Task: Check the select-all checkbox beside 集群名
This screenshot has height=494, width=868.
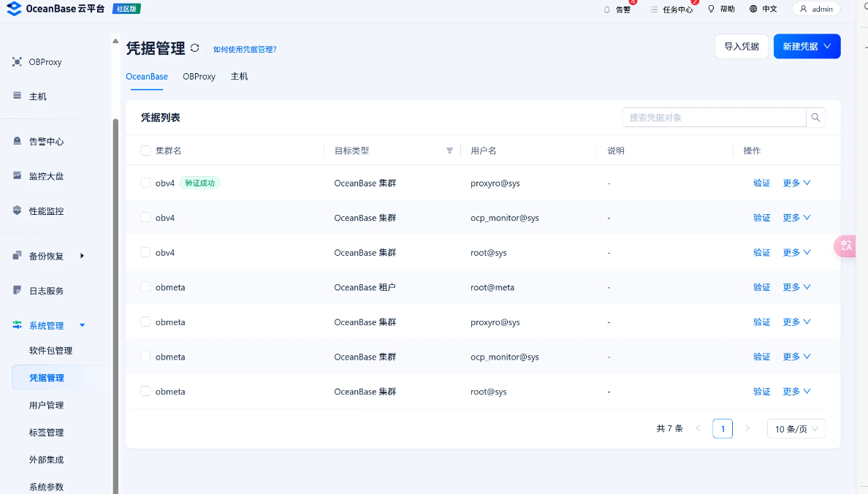Action: [x=145, y=151]
